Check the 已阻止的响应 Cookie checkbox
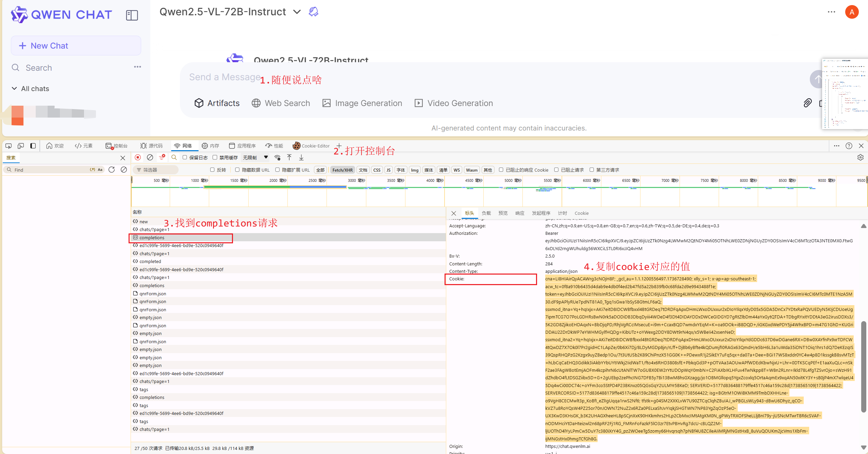 501,170
